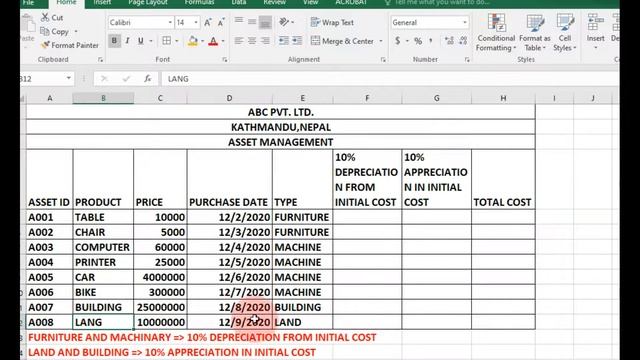
Task: Open the Alignment group dialog launcher
Action: point(383,60)
